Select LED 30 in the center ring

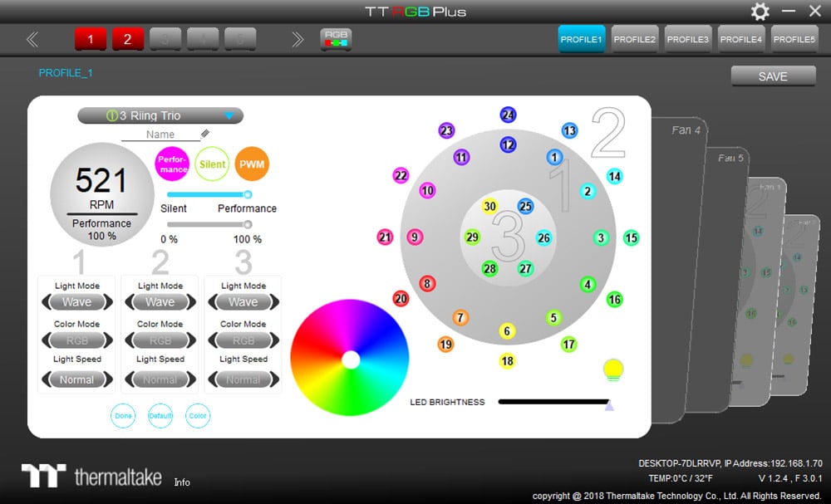tap(489, 207)
